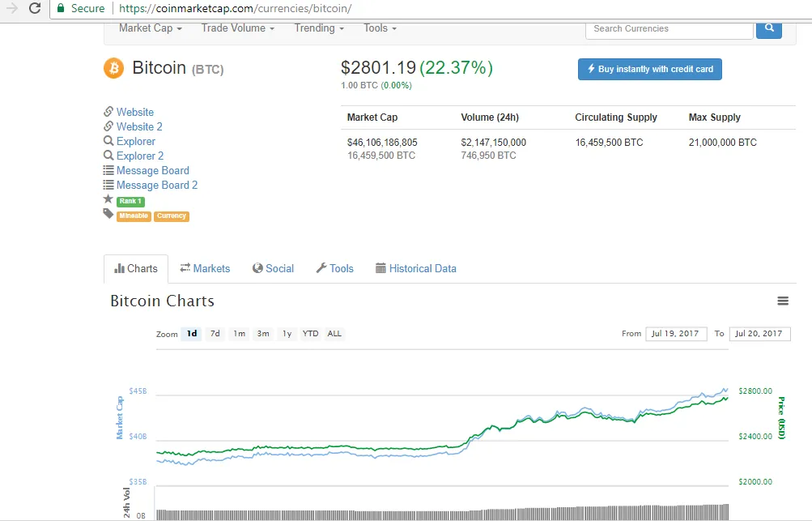Click the browser address bar URL
The width and height of the screenshot is (812, 521).
coord(235,8)
